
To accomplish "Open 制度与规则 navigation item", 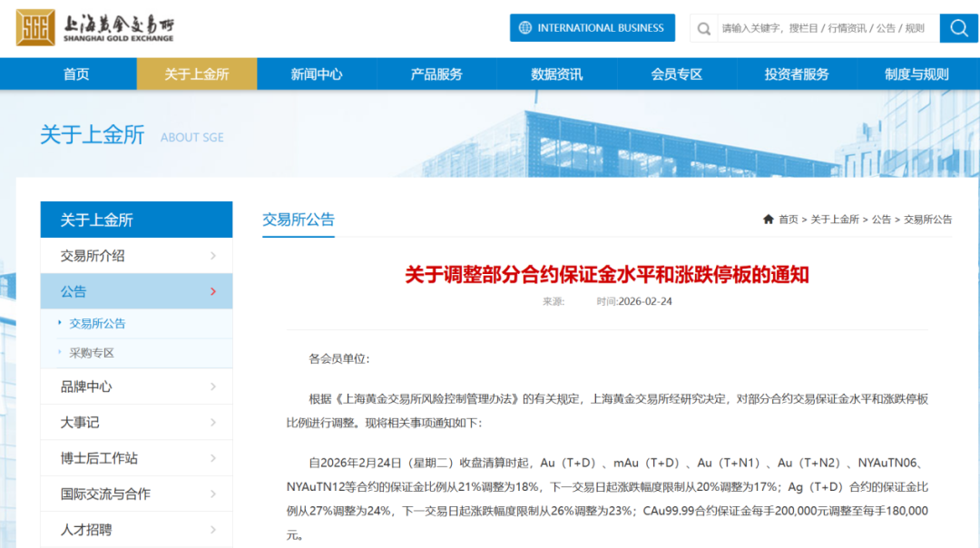I will (916, 73).
